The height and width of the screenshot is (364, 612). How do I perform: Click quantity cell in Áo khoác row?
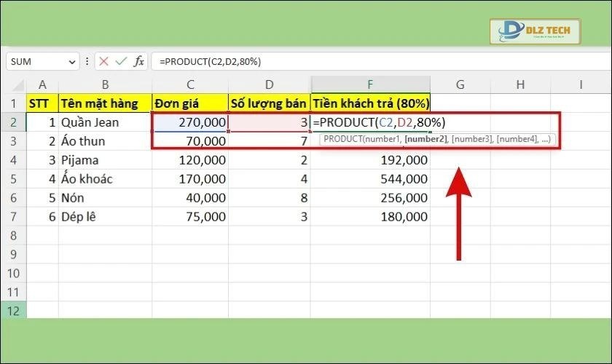(270, 178)
